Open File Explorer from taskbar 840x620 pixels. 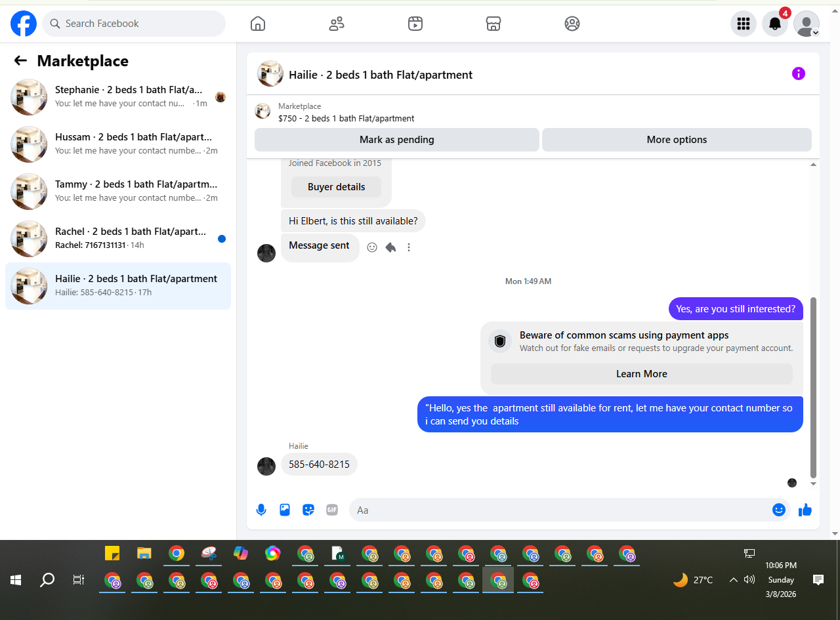click(144, 553)
